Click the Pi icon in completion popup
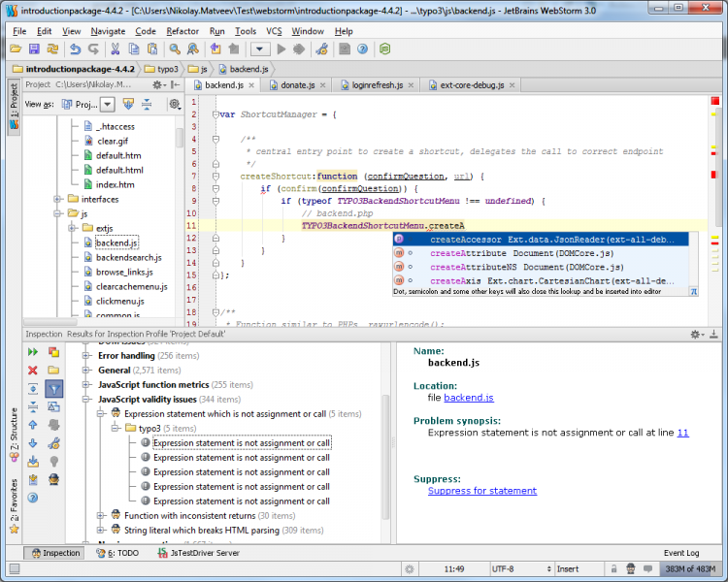Image resolution: width=728 pixels, height=582 pixels. (x=694, y=291)
